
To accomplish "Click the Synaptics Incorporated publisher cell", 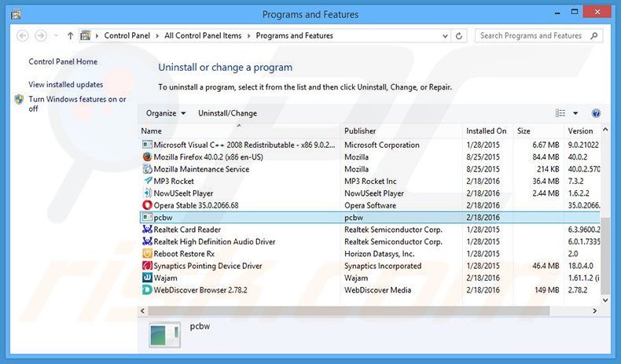I will (x=383, y=266).
